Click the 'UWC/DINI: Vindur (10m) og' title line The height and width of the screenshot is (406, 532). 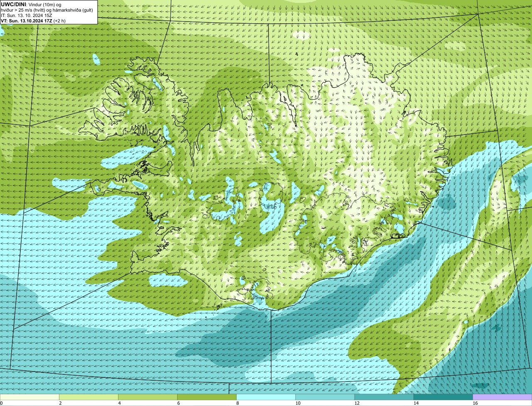pyautogui.click(x=31, y=4)
